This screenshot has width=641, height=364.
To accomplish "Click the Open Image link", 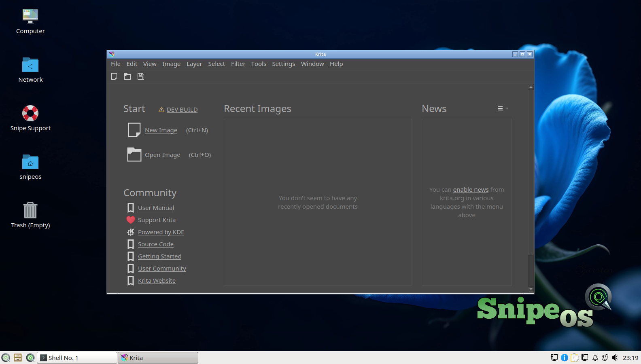I will (163, 155).
